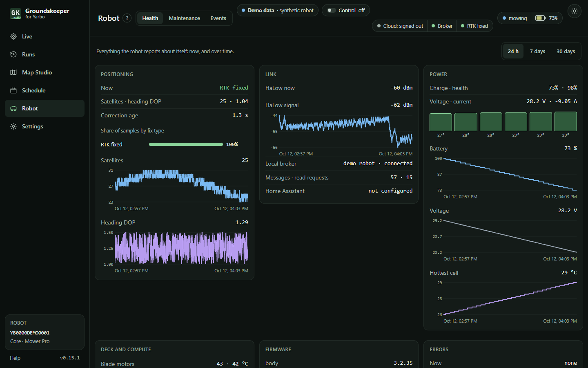This screenshot has width=588, height=368.
Task: Click the Broker status indicator
Action: 442,26
